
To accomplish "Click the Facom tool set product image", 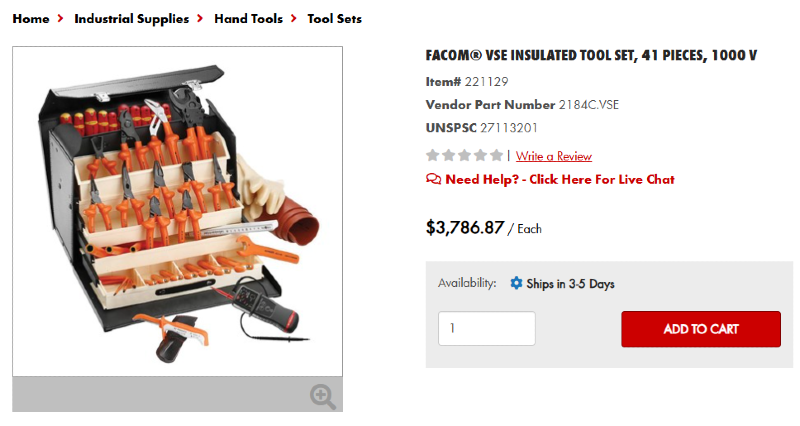I will [177, 212].
